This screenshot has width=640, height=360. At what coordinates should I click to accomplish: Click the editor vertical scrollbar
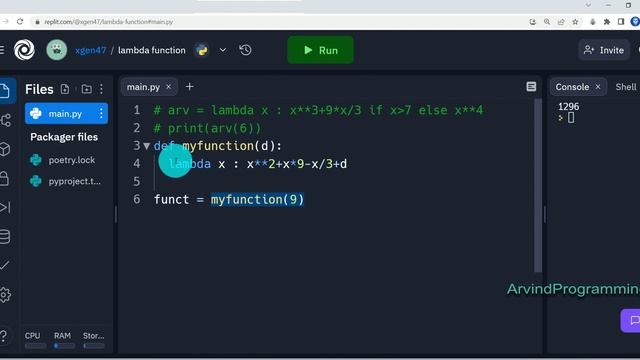538,186
